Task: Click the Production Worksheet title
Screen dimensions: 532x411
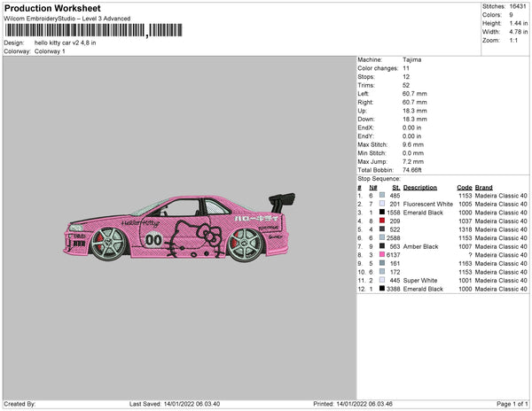Action: [57, 8]
